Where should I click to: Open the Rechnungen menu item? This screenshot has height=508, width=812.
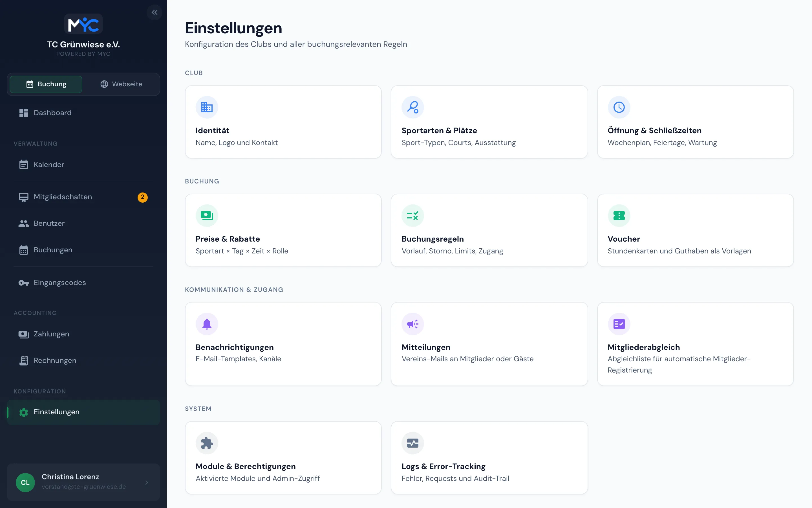(83, 360)
